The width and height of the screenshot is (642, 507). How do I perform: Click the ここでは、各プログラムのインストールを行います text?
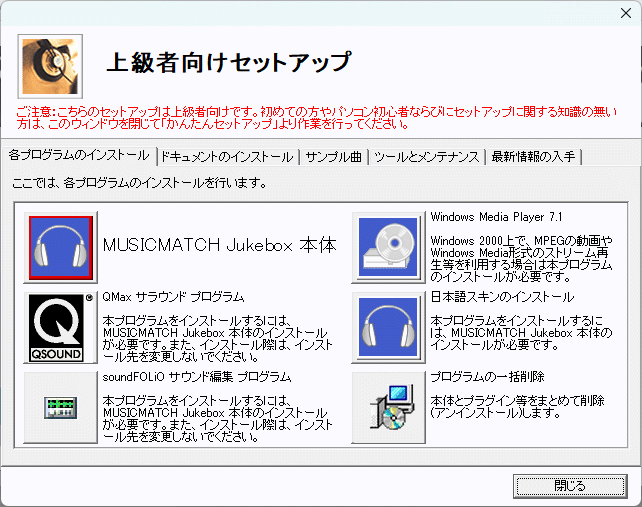(139, 183)
